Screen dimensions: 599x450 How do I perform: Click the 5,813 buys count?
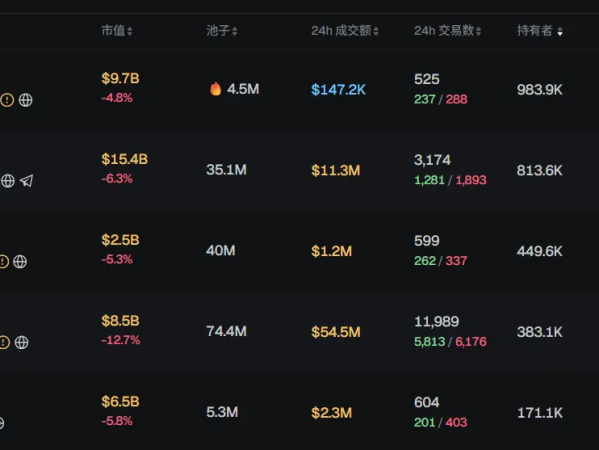tap(430, 342)
